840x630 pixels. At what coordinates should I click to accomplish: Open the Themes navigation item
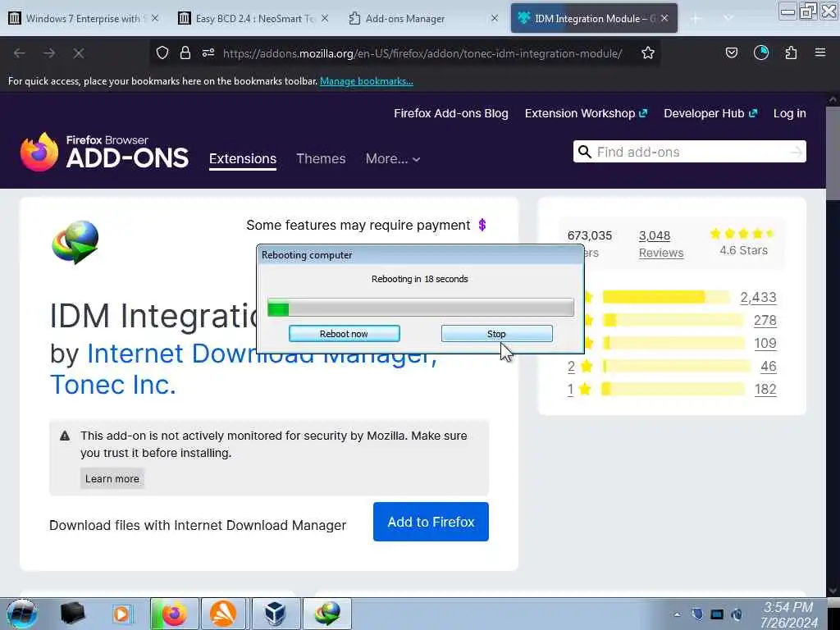(321, 158)
